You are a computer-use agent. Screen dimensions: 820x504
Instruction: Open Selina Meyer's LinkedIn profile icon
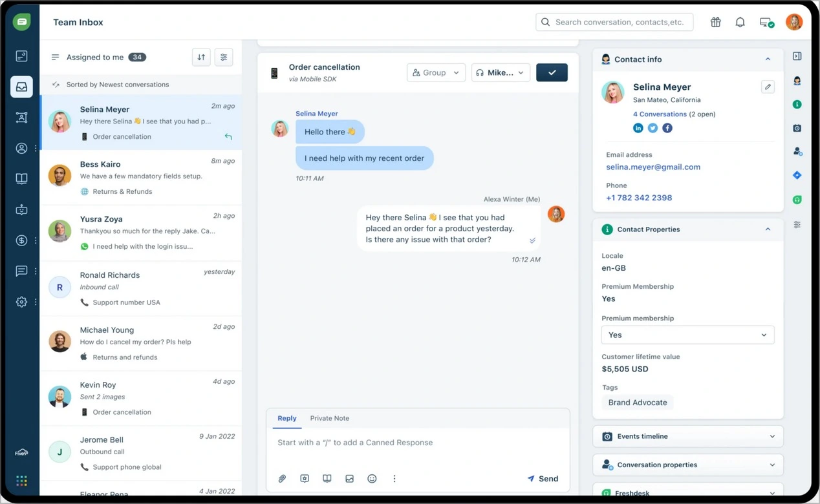(638, 128)
